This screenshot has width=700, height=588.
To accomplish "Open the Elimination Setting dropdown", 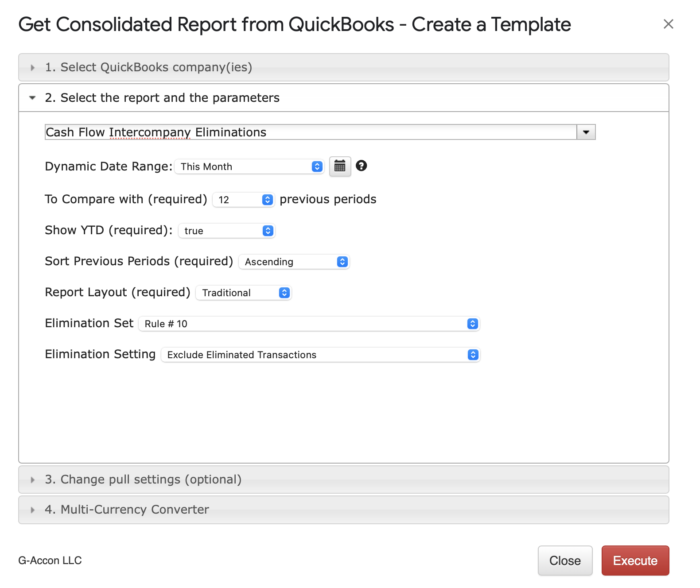I will click(321, 355).
